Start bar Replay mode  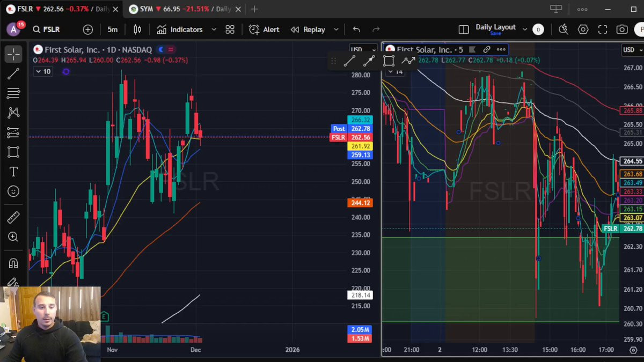(308, 29)
